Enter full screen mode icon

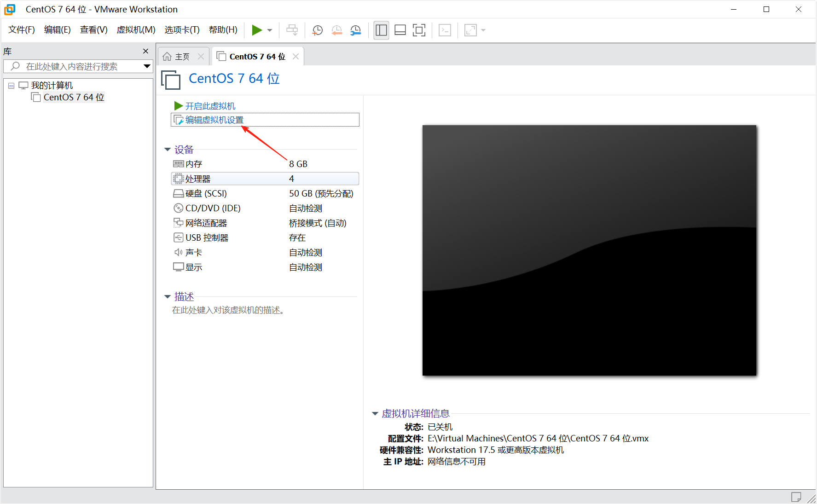(419, 30)
